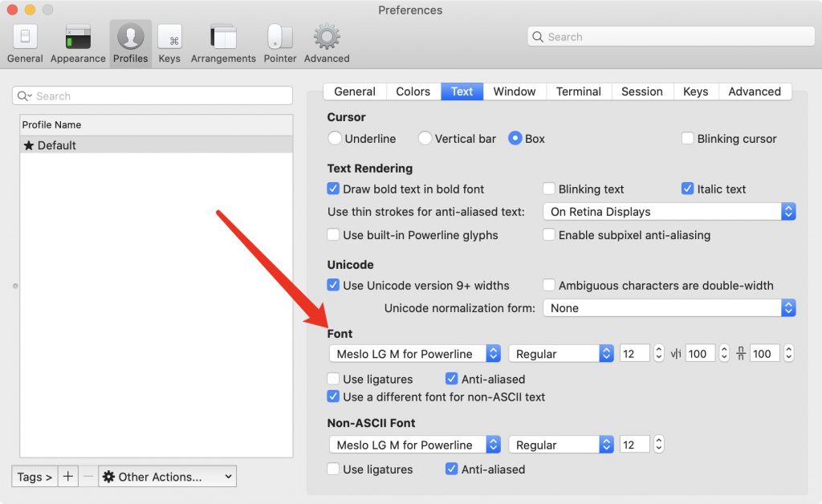The width and height of the screenshot is (822, 504).
Task: Switch to the Colors tab
Action: pos(413,91)
